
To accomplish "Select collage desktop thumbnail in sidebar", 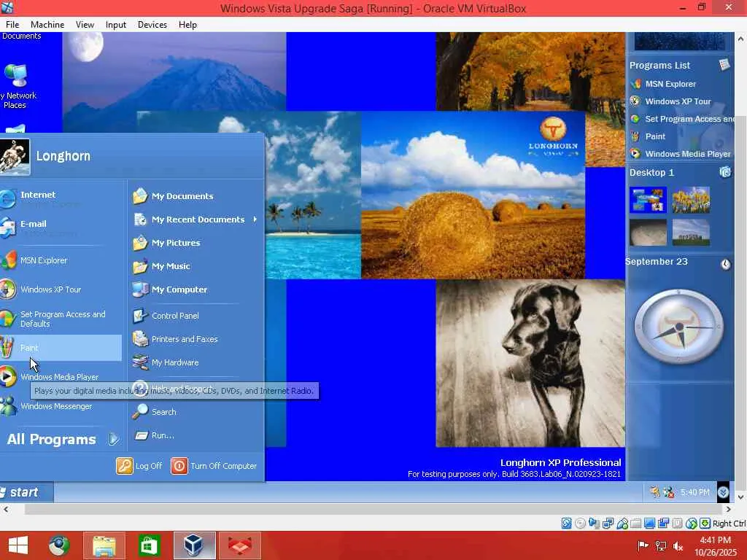I will (x=648, y=200).
